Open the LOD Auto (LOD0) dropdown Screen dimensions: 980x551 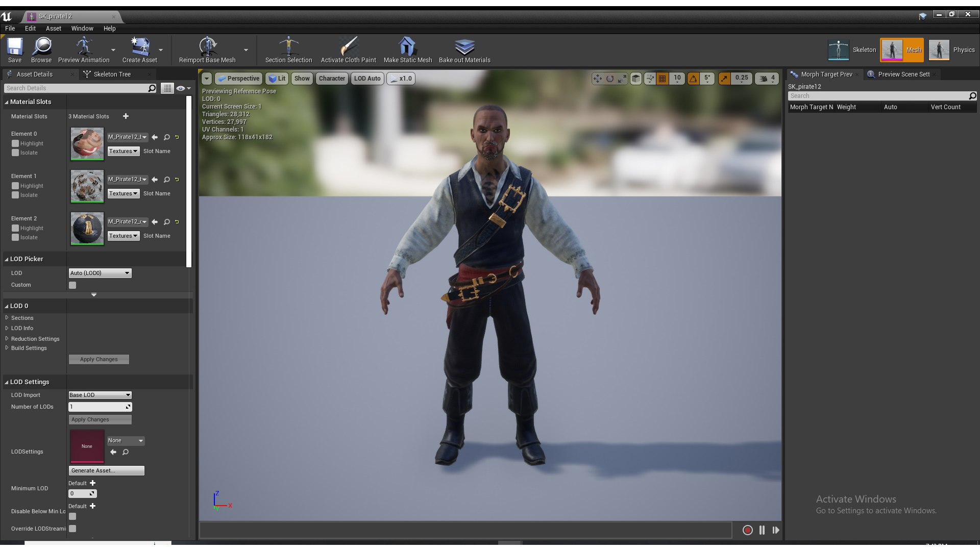click(100, 273)
